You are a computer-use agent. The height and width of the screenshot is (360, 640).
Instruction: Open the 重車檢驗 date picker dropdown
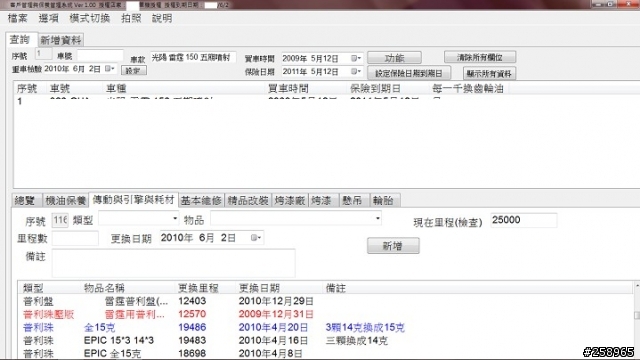tap(110, 69)
